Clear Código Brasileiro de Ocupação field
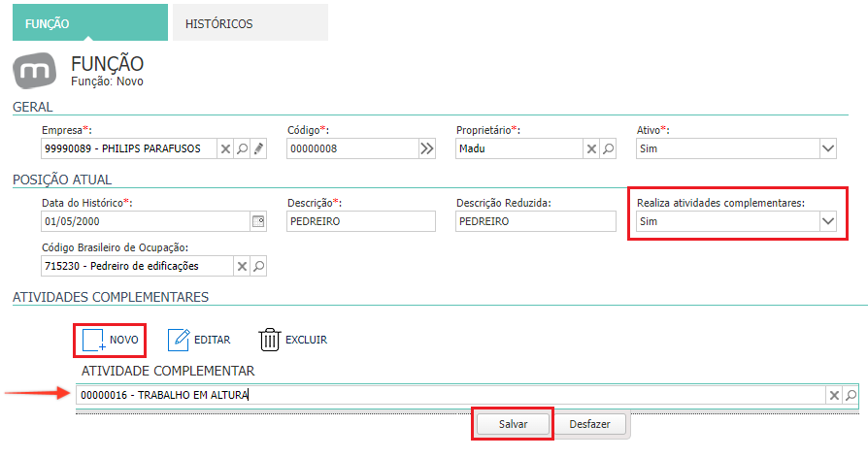Screen dimensions: 868x458 pos(242,266)
